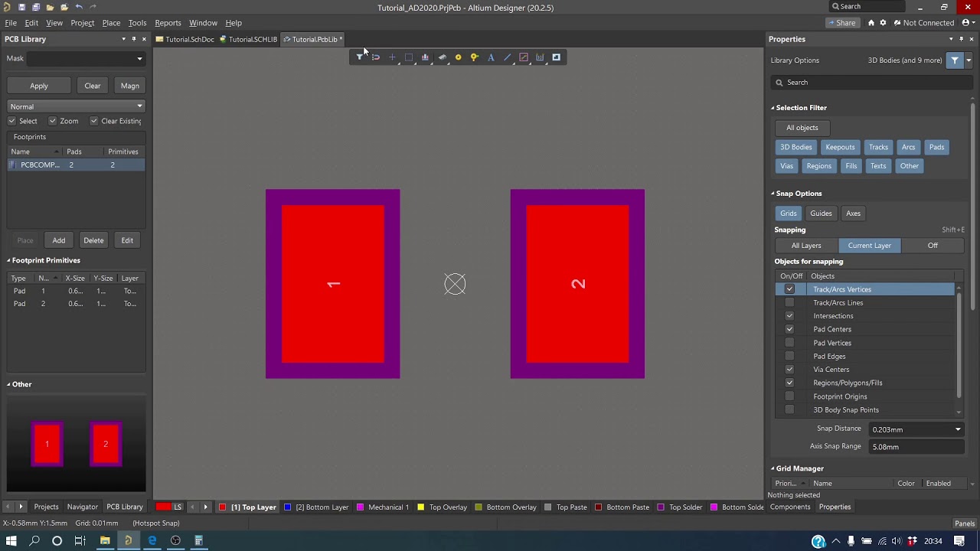Click the Open file folder icon
This screenshot has width=980, height=551.
50,7
